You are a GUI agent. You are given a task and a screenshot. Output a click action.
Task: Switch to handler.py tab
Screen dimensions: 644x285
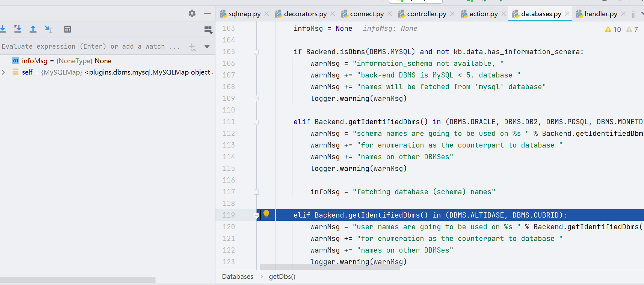[x=601, y=14]
